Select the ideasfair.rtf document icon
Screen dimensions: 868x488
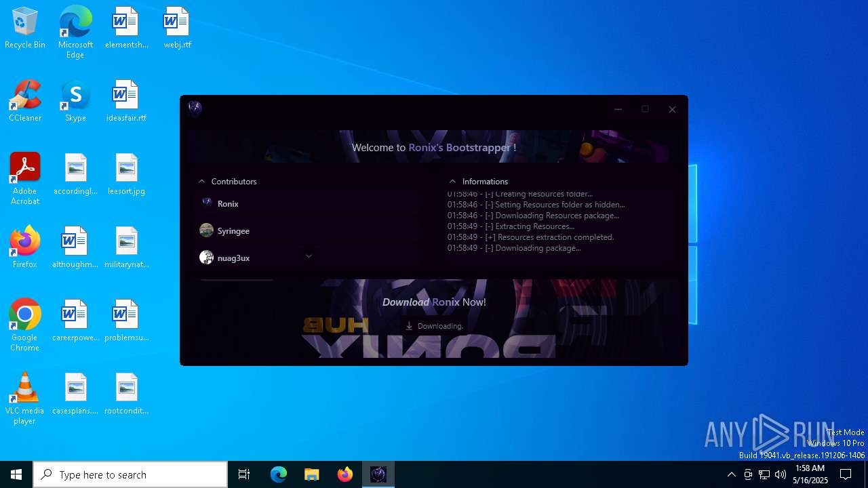tap(126, 102)
